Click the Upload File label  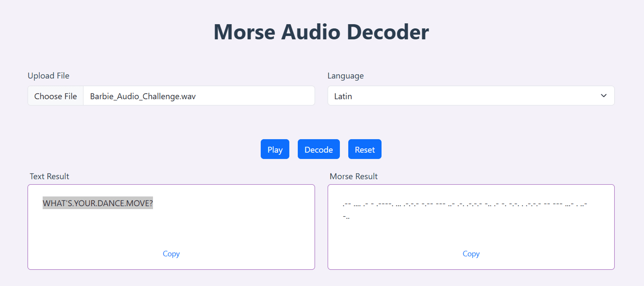[49, 76]
